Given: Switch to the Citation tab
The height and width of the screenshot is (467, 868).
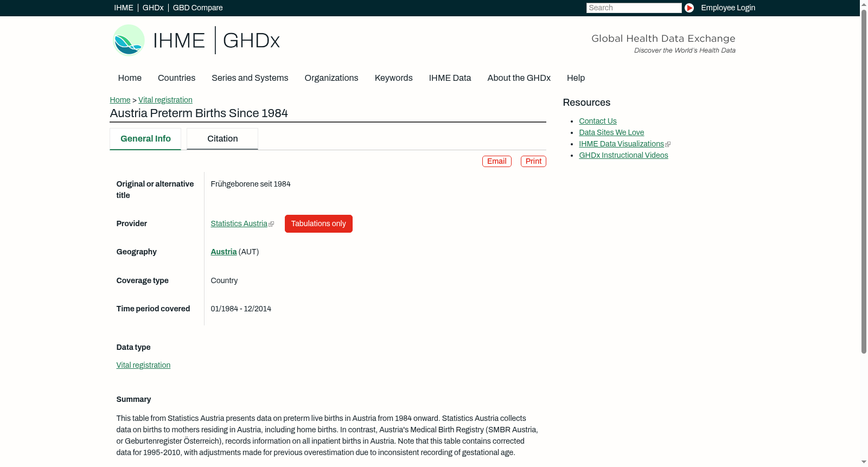Looking at the screenshot, I should pyautogui.click(x=222, y=139).
